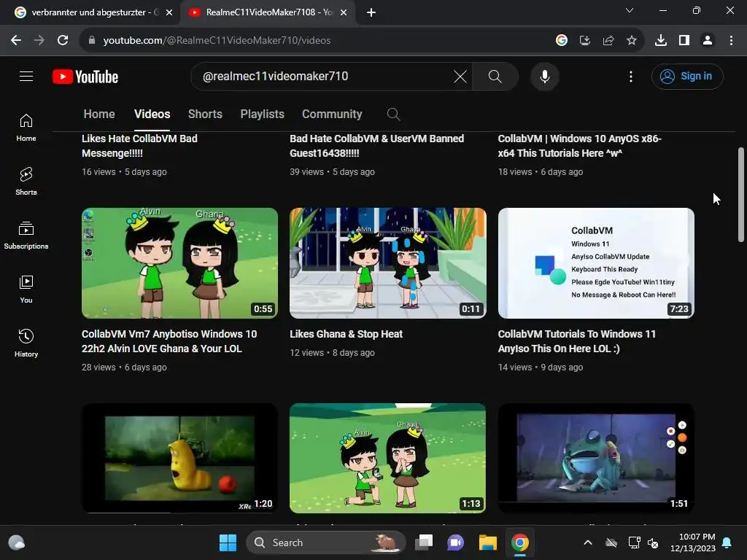Open 'Likes Hate CollabVM Bad Messenge' video title
The height and width of the screenshot is (560, 747).
[x=139, y=146]
